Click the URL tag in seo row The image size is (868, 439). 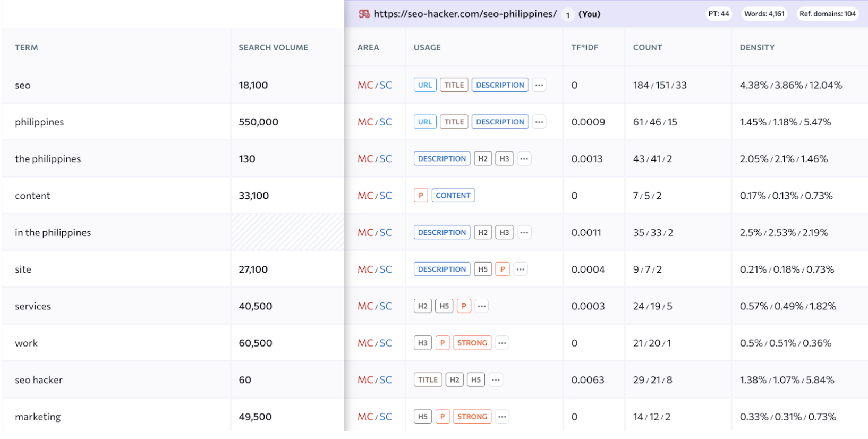pos(425,85)
